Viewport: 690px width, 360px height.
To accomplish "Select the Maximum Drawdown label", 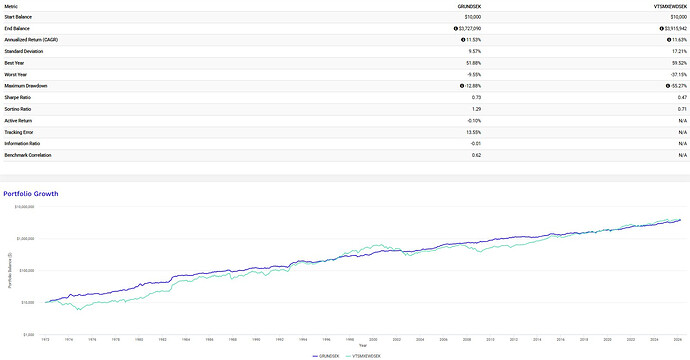I will pyautogui.click(x=26, y=86).
